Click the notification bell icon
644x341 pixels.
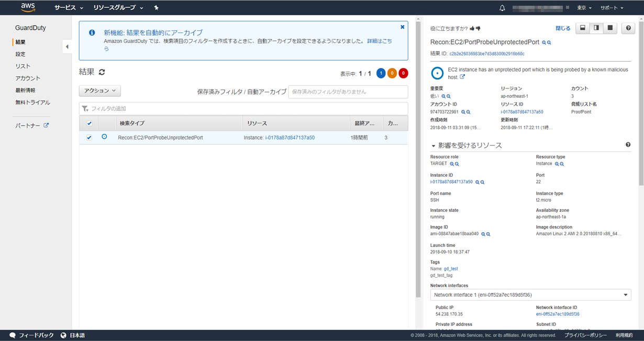tap(502, 8)
